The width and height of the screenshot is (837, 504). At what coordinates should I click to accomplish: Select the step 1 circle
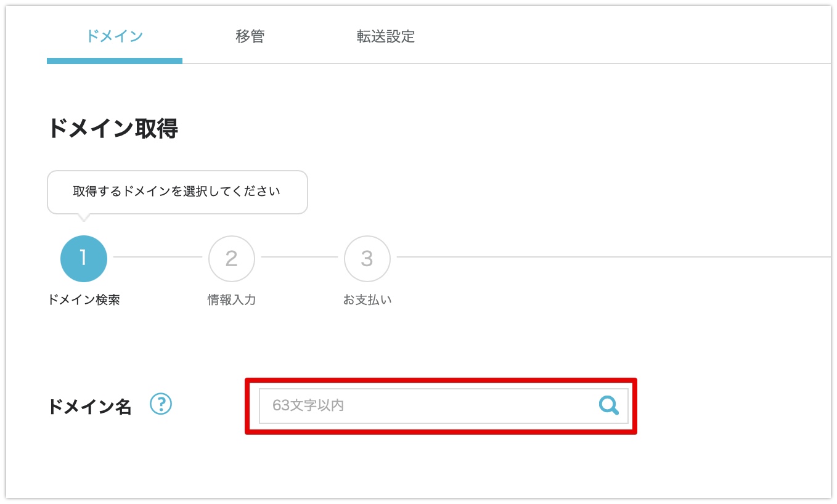[84, 259]
